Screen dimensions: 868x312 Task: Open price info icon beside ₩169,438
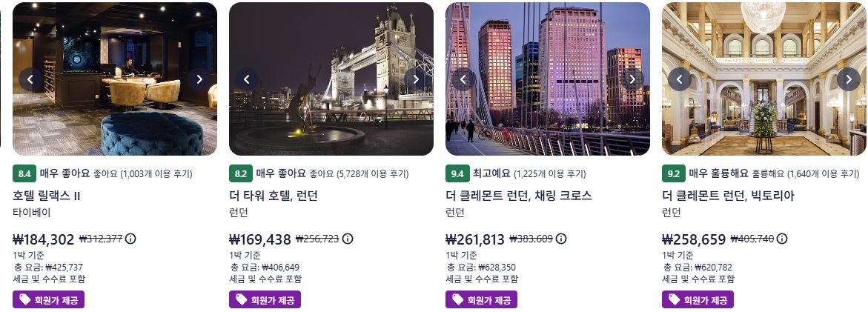[348, 239]
